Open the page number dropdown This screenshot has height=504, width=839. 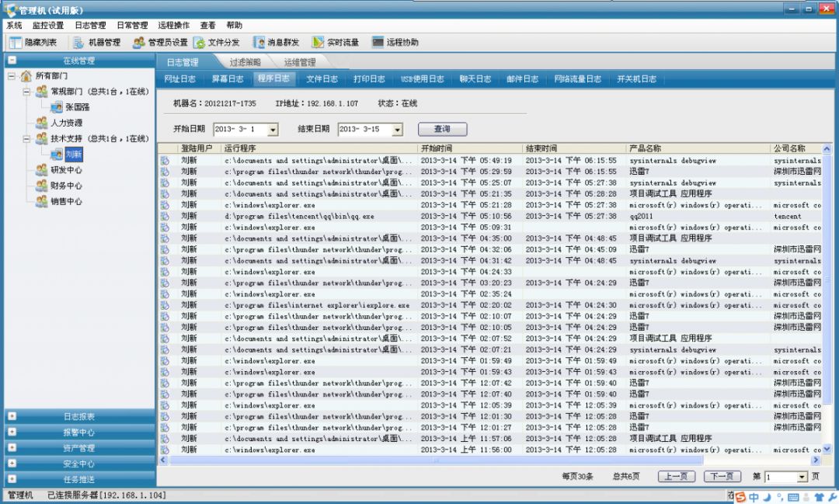coord(802,477)
